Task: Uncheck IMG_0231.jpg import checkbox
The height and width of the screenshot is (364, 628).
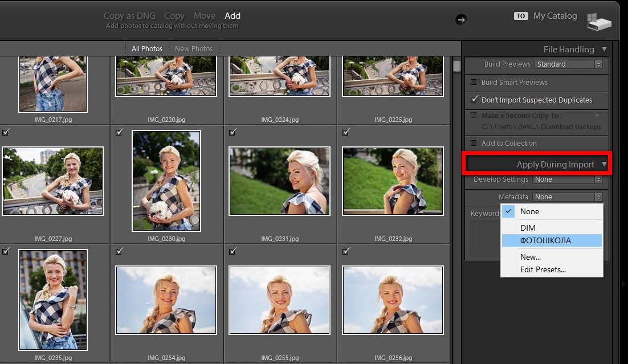Action: click(233, 132)
